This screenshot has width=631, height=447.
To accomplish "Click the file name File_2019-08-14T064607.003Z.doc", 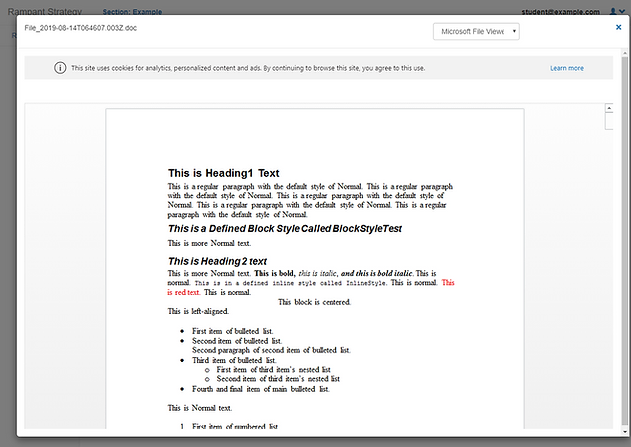I will pos(80,28).
